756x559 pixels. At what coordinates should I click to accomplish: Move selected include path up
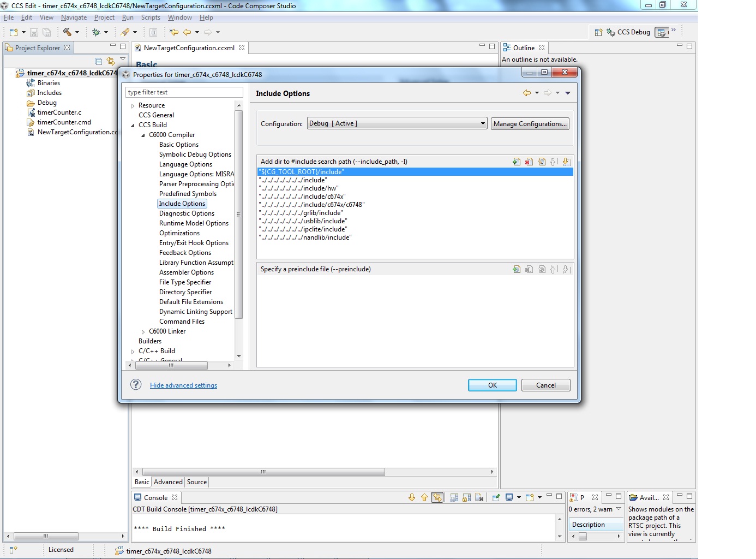coord(554,162)
